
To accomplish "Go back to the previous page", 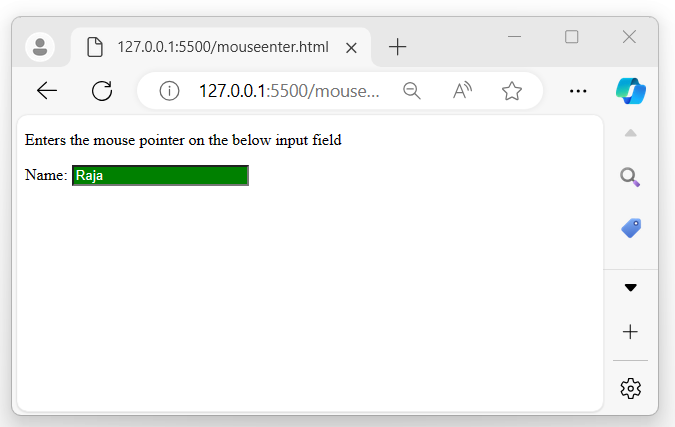I will click(47, 91).
